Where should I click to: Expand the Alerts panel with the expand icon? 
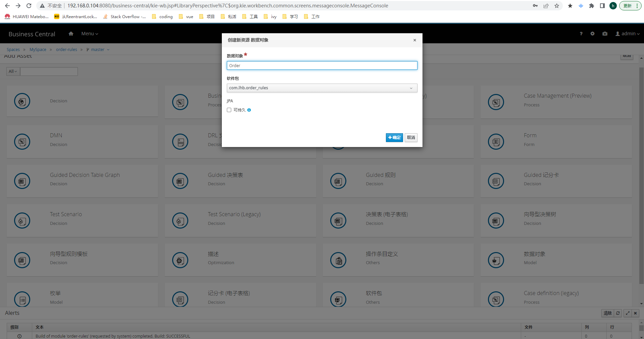click(x=627, y=313)
